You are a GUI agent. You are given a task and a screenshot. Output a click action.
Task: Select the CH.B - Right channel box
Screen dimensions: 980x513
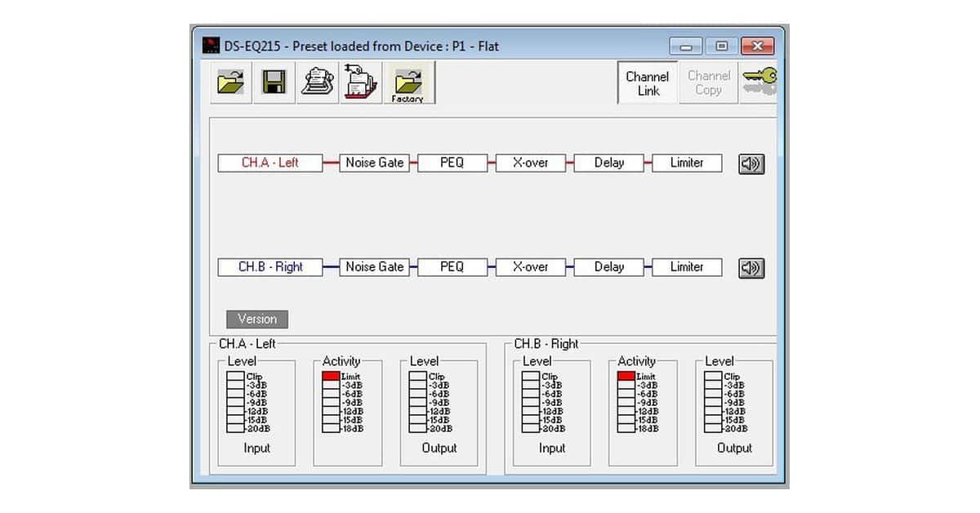click(x=270, y=267)
